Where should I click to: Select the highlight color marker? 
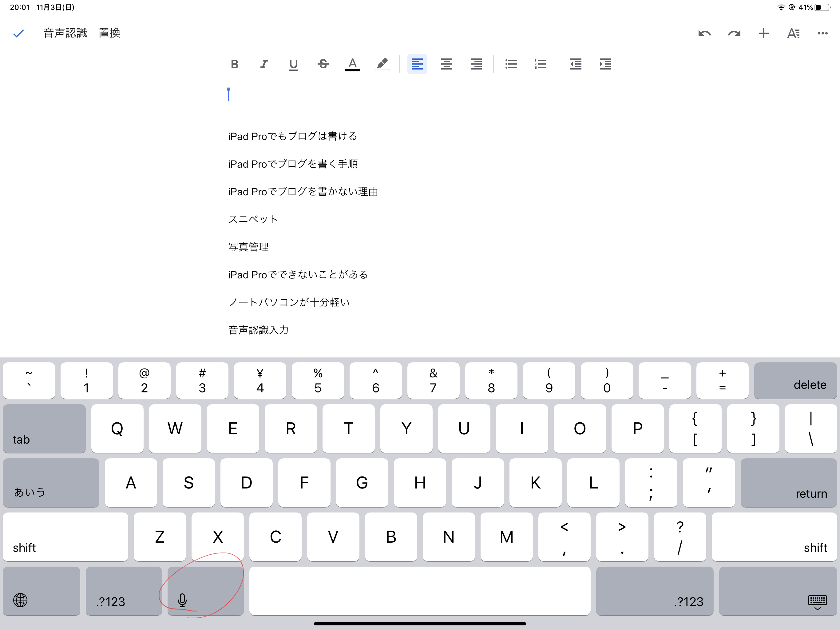click(x=382, y=64)
